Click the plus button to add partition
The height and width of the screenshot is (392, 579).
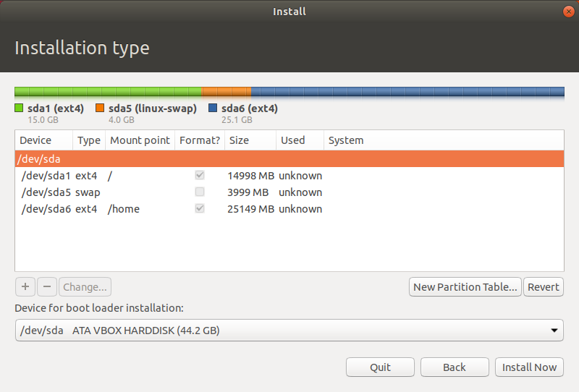coord(25,287)
